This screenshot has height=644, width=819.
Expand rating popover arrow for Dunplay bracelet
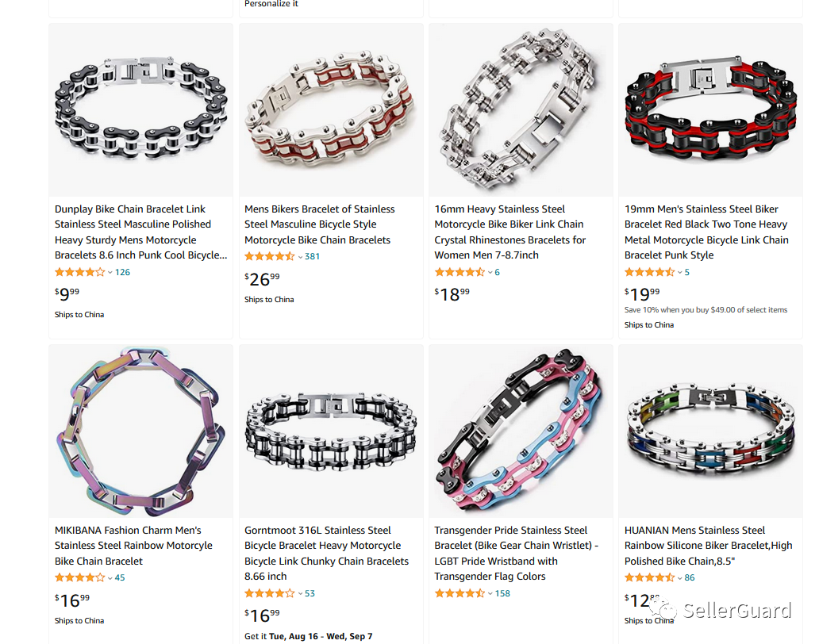click(x=110, y=272)
